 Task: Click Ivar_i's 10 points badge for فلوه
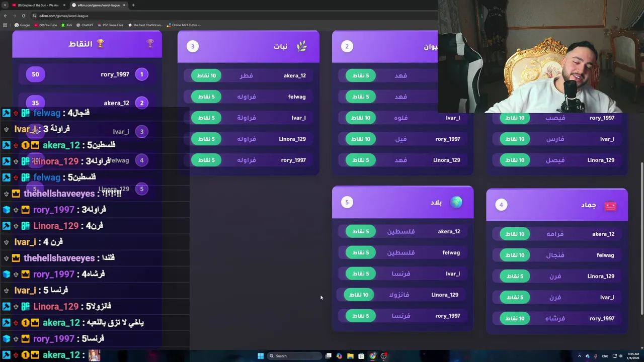(x=360, y=118)
